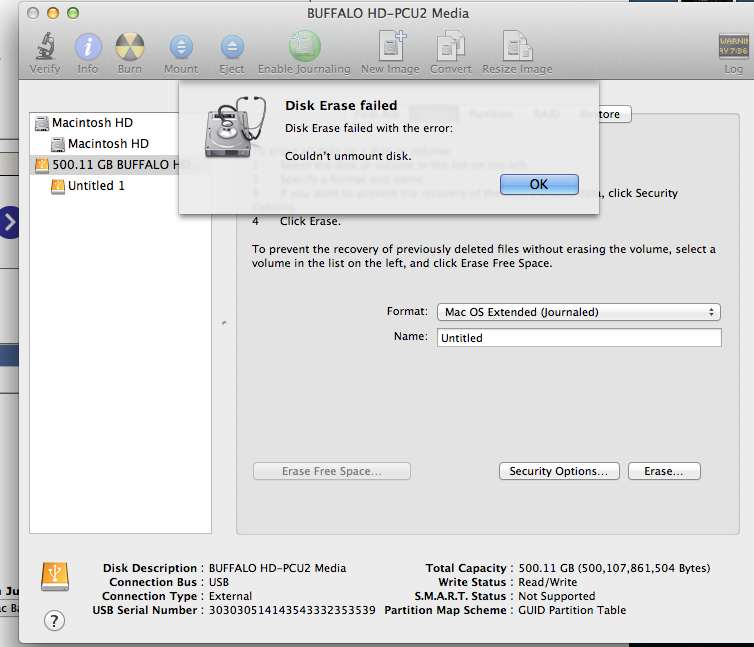Click the Verify microscope icon
The height and width of the screenshot is (647, 754).
[45, 47]
